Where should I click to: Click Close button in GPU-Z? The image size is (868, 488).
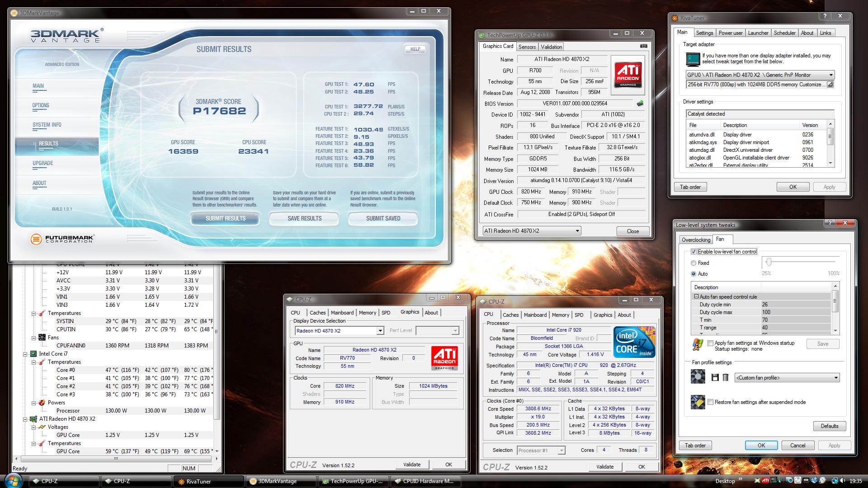pyautogui.click(x=633, y=231)
